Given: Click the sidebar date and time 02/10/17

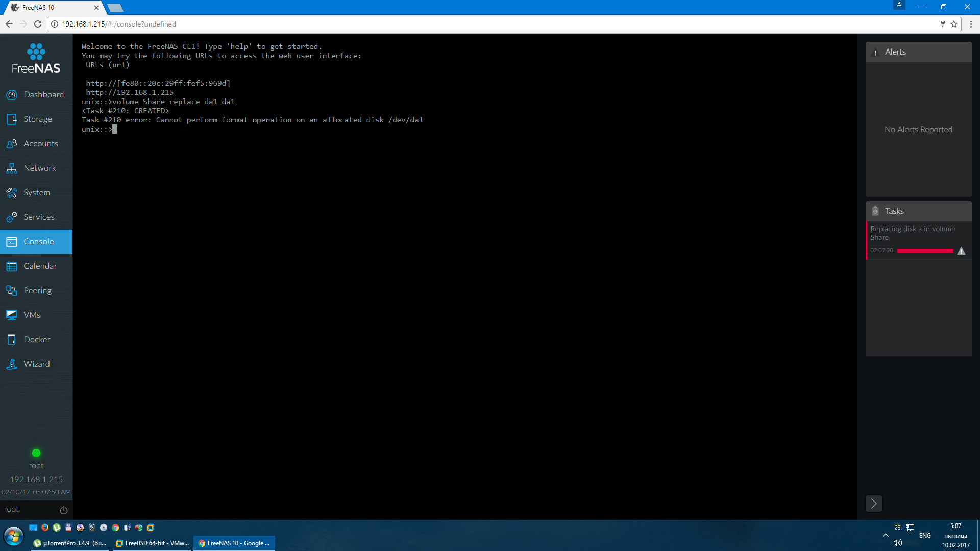Looking at the screenshot, I should (x=36, y=492).
